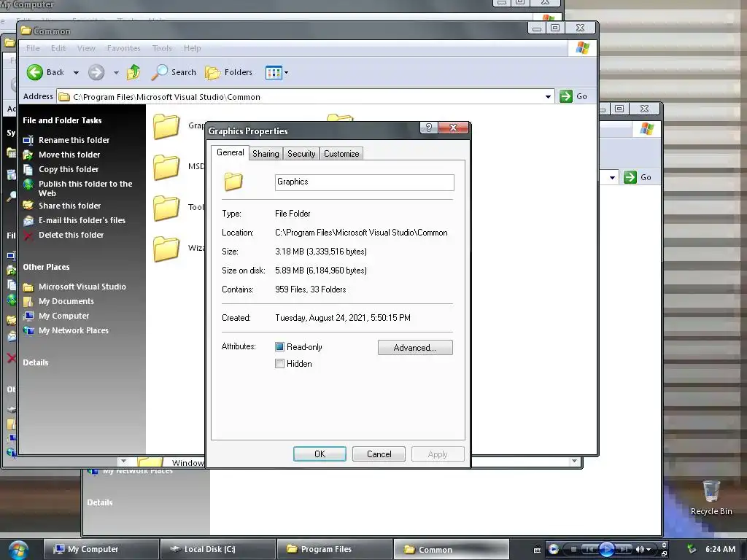Screen dimensions: 747x560
Task: Switch to the Sharing tab
Action: click(x=266, y=154)
